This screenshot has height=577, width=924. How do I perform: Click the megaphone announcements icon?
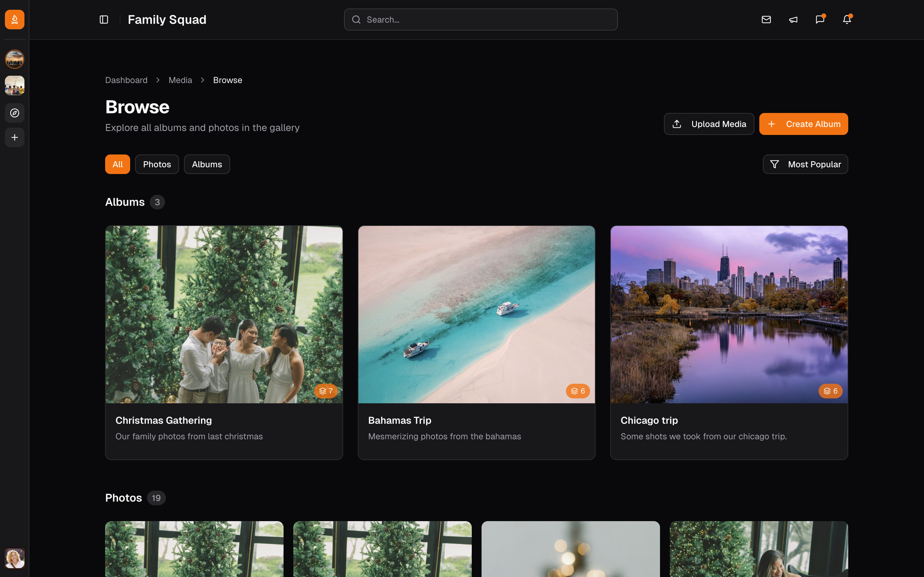coord(793,20)
